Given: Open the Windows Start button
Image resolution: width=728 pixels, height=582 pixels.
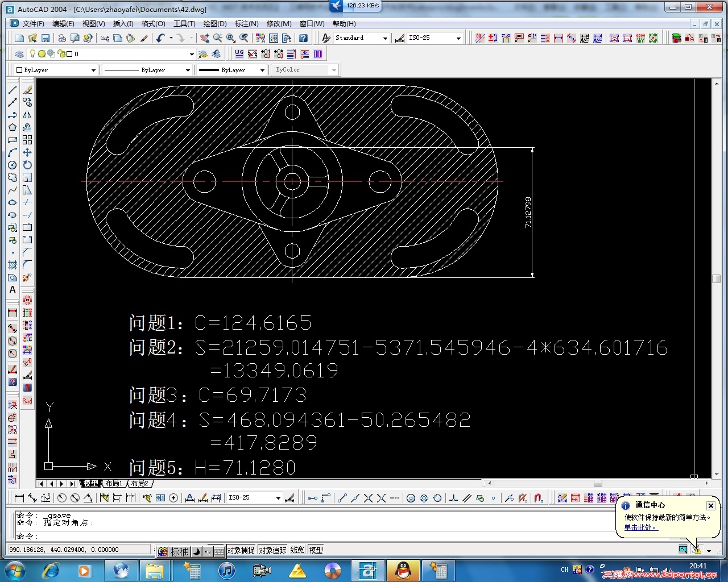Looking at the screenshot, I should point(15,570).
